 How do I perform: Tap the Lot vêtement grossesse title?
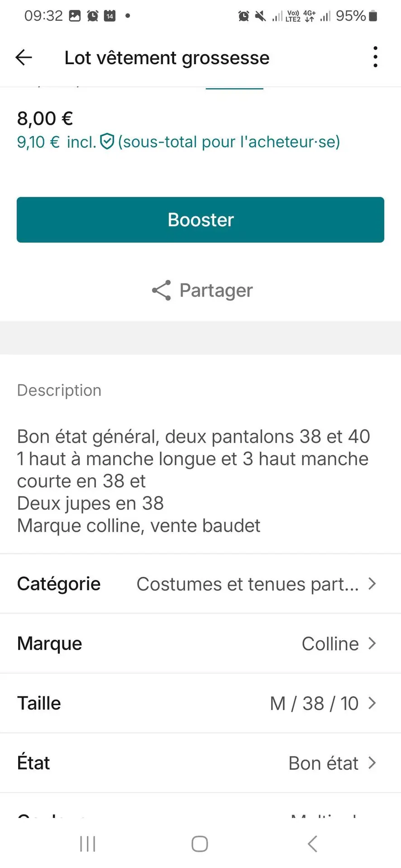click(x=167, y=58)
